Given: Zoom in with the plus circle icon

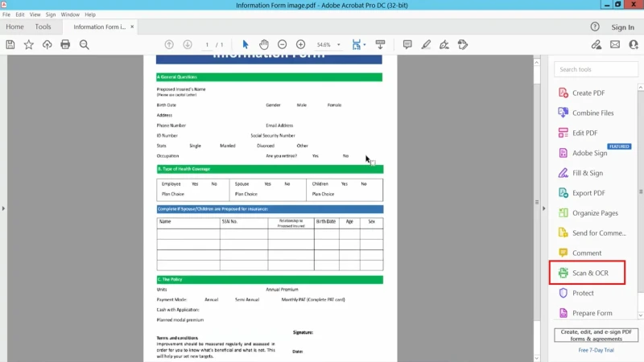Looking at the screenshot, I should click(300, 44).
